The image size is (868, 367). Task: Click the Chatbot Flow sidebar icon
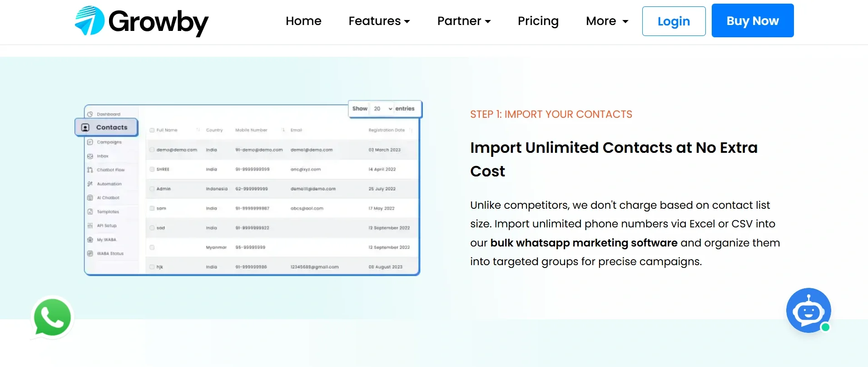pyautogui.click(x=90, y=170)
